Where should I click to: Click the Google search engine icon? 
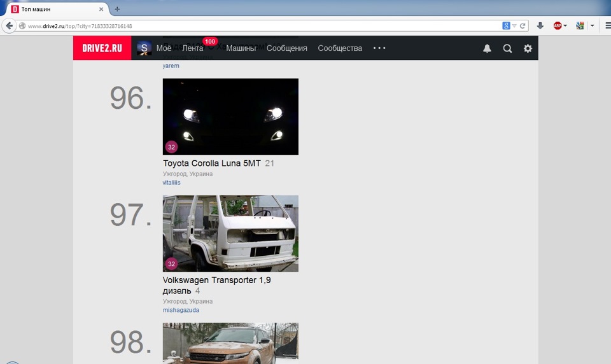(506, 25)
